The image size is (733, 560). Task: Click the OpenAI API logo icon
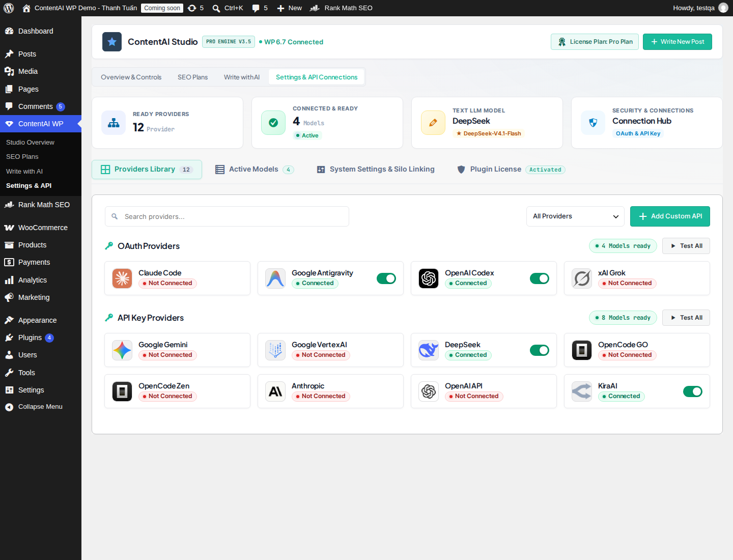(429, 391)
